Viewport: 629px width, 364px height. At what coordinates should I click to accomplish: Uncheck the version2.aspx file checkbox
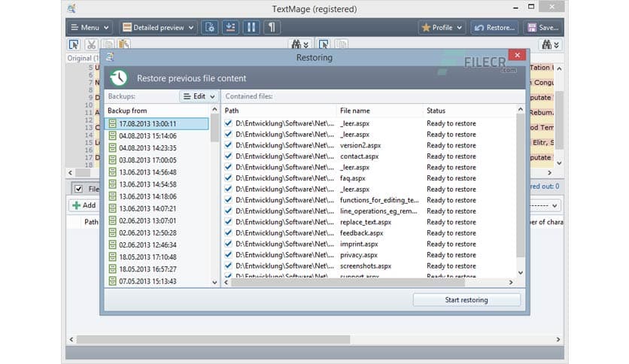[228, 144]
